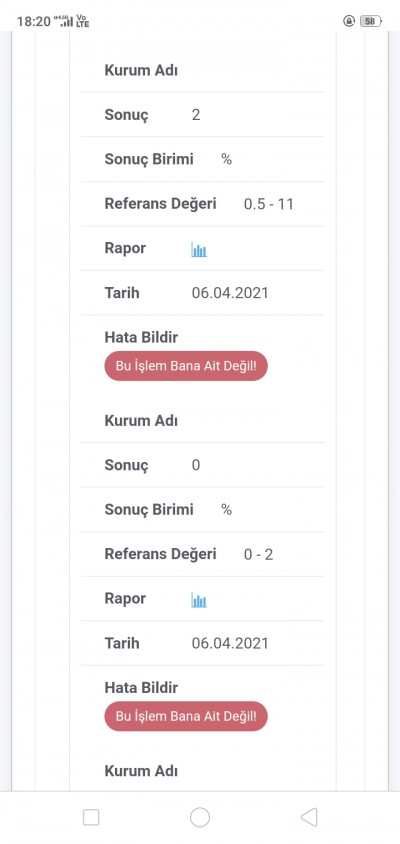Tap the VoLTE status bar indicator

[83, 22]
